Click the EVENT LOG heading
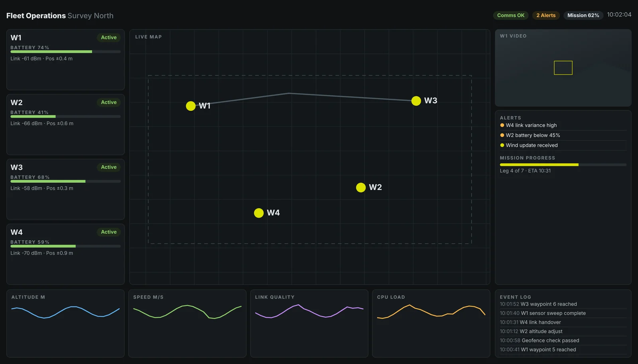Screen dimensions: 638x364 tap(515, 297)
